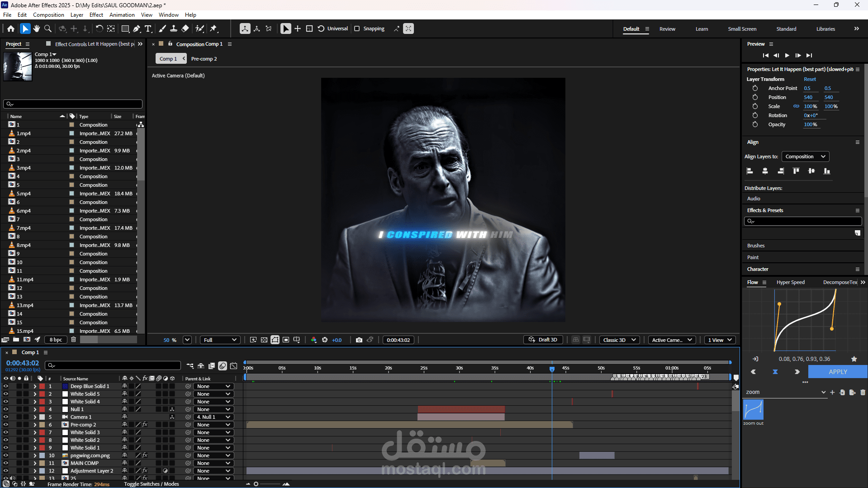Select the Pen tool
This screenshot has width=868, height=488.
click(136, 28)
